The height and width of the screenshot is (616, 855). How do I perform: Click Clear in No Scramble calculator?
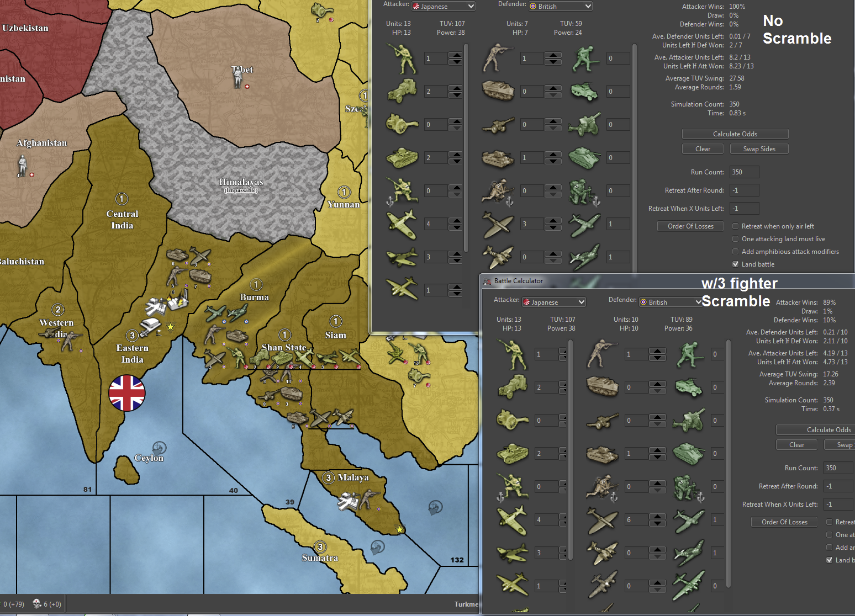coord(703,149)
